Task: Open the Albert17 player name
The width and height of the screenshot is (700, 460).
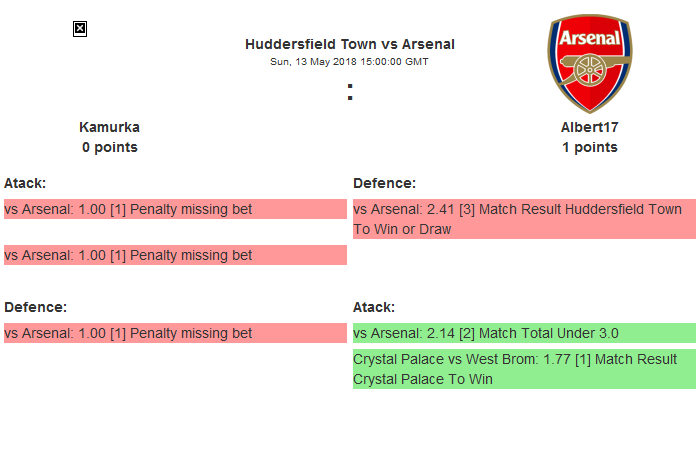Action: pyautogui.click(x=589, y=127)
